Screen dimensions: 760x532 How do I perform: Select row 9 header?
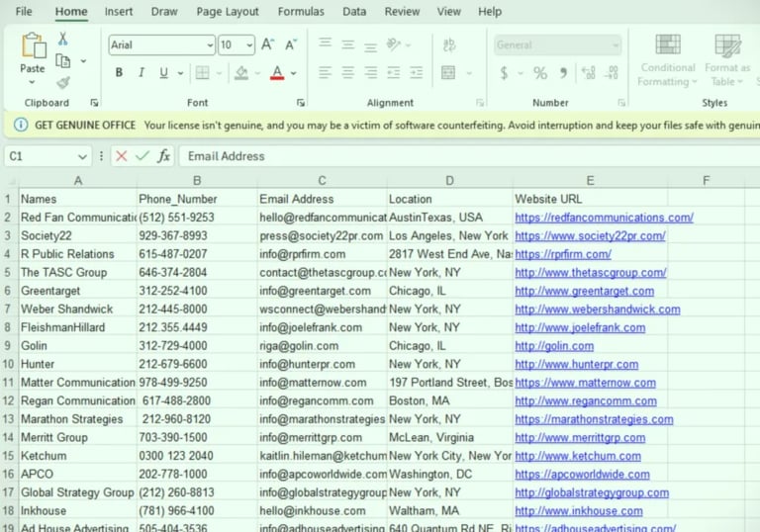(x=8, y=346)
